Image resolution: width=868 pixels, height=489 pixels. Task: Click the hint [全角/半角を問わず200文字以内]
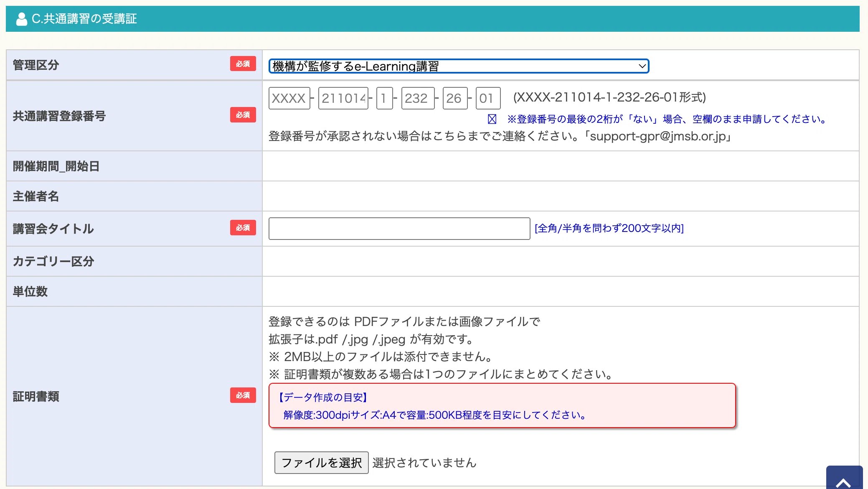pos(609,228)
